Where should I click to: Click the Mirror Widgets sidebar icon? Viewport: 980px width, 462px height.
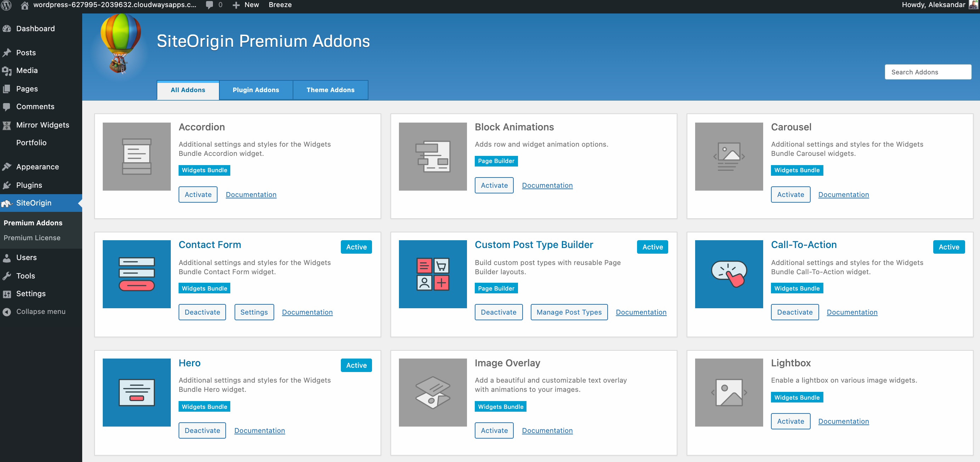click(7, 125)
